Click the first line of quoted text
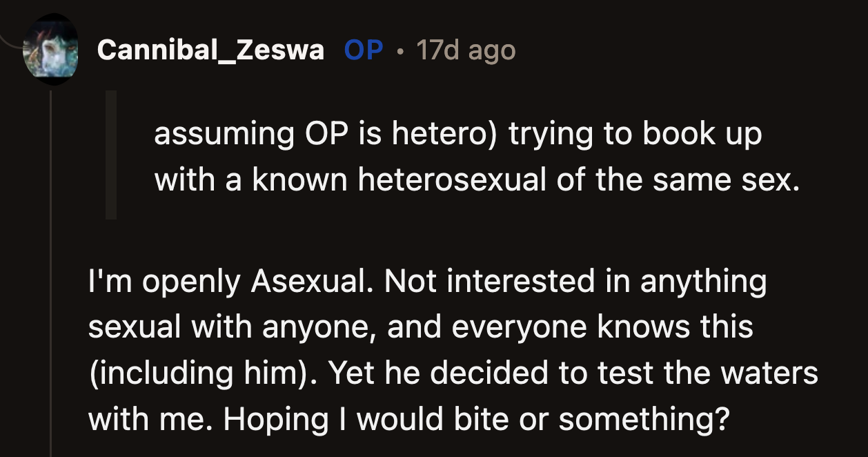 click(459, 134)
